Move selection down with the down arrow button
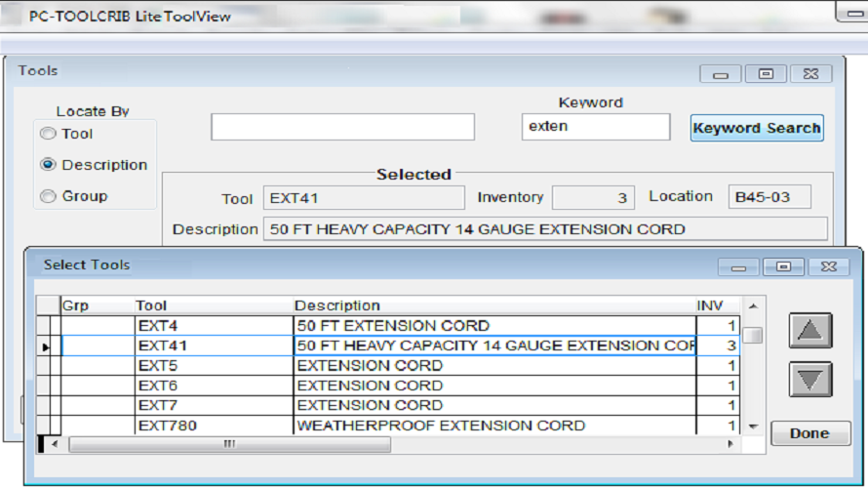Viewport: 868px width, 488px height. pyautogui.click(x=810, y=380)
